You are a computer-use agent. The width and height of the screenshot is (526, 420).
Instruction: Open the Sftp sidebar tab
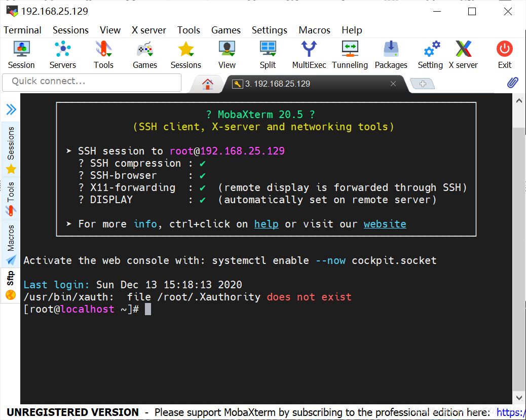pyautogui.click(x=11, y=285)
